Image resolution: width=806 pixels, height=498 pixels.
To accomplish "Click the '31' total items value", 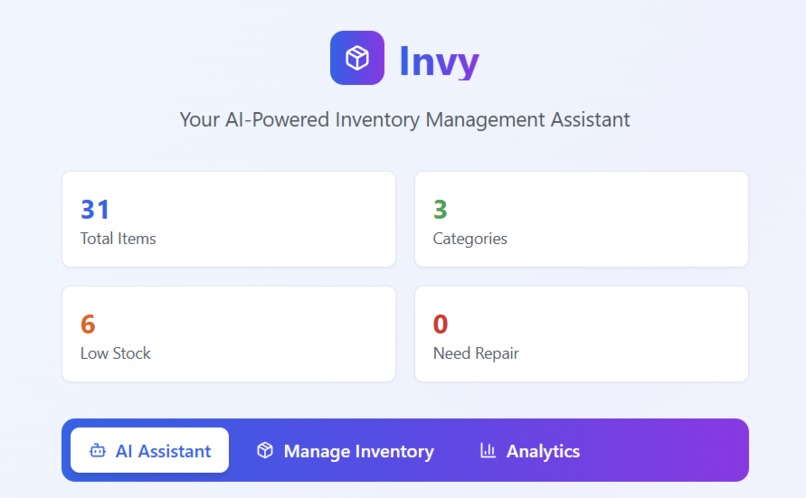I will [95, 209].
